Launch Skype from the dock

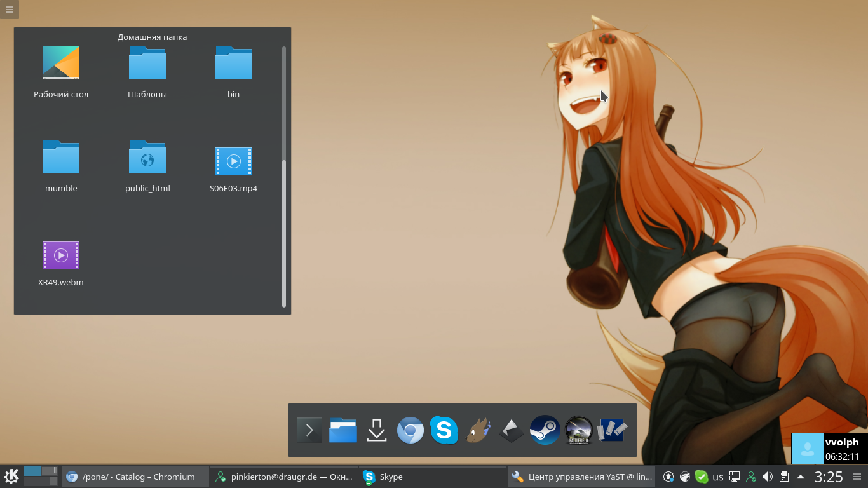[444, 430]
